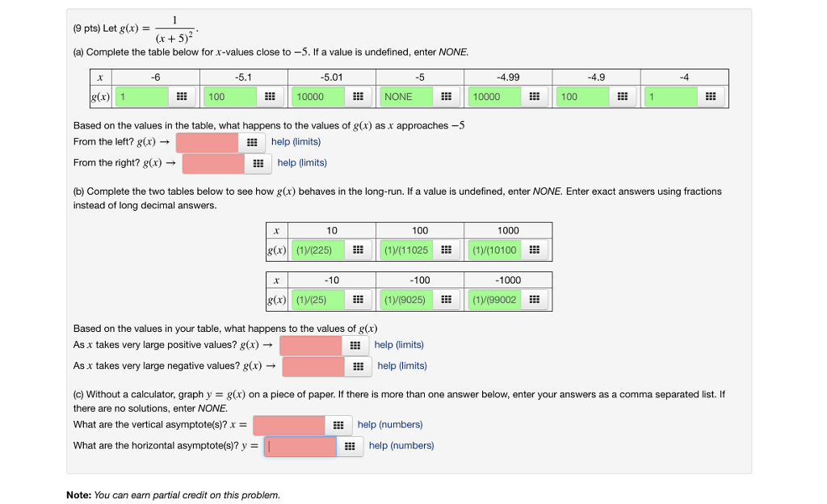Select the vertical asymptote answer field
The width and height of the screenshot is (827, 504).
289,426
